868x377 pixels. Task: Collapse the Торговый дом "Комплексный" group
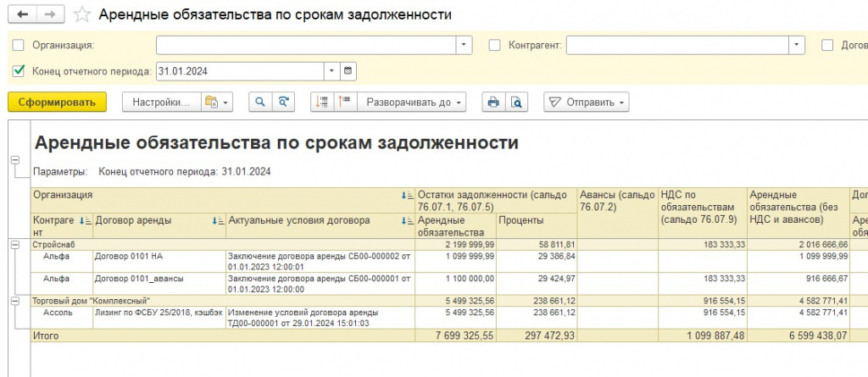click(x=14, y=301)
